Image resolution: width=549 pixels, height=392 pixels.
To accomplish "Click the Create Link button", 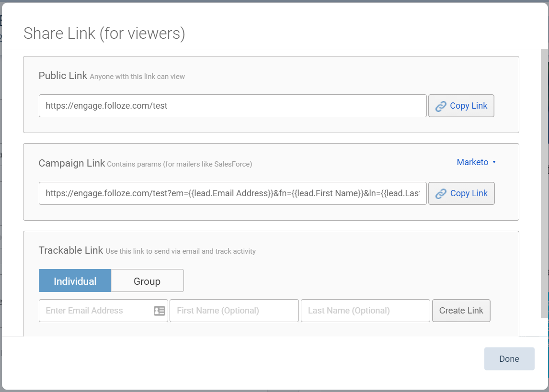I will tap(461, 311).
